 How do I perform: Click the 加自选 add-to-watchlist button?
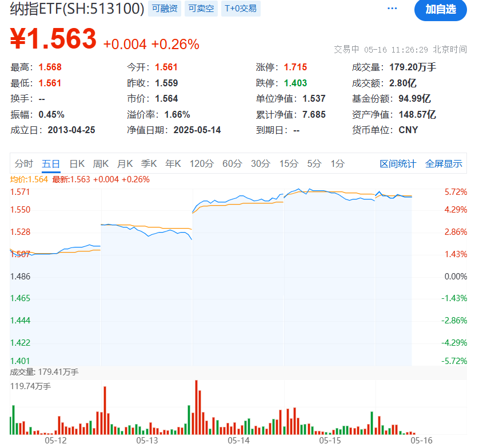click(441, 9)
